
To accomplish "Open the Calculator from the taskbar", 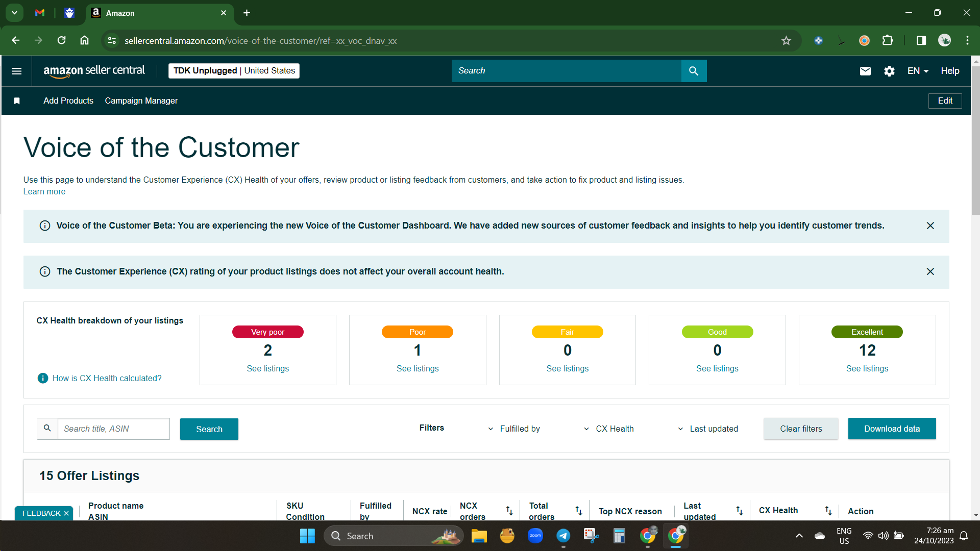I will pos(619,536).
